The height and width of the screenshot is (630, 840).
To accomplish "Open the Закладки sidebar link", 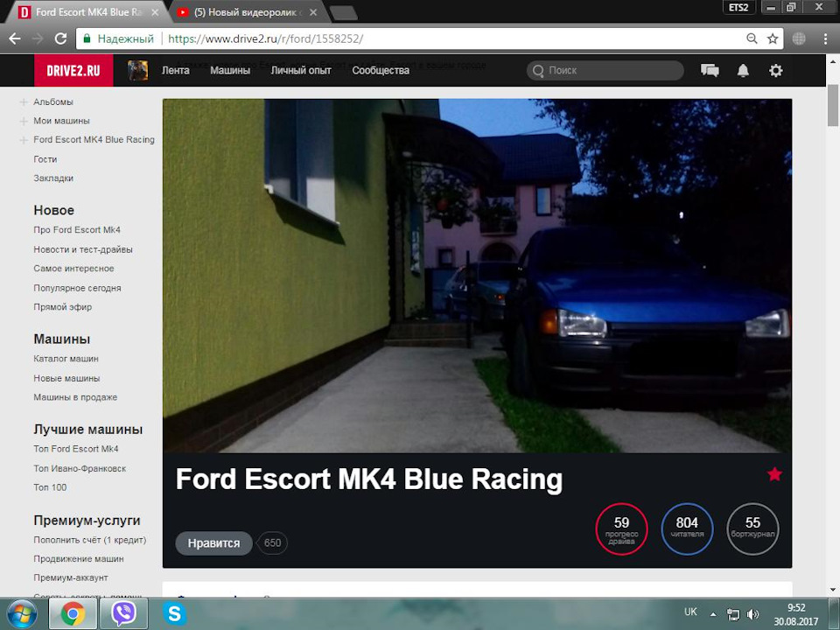I will pyautogui.click(x=53, y=178).
